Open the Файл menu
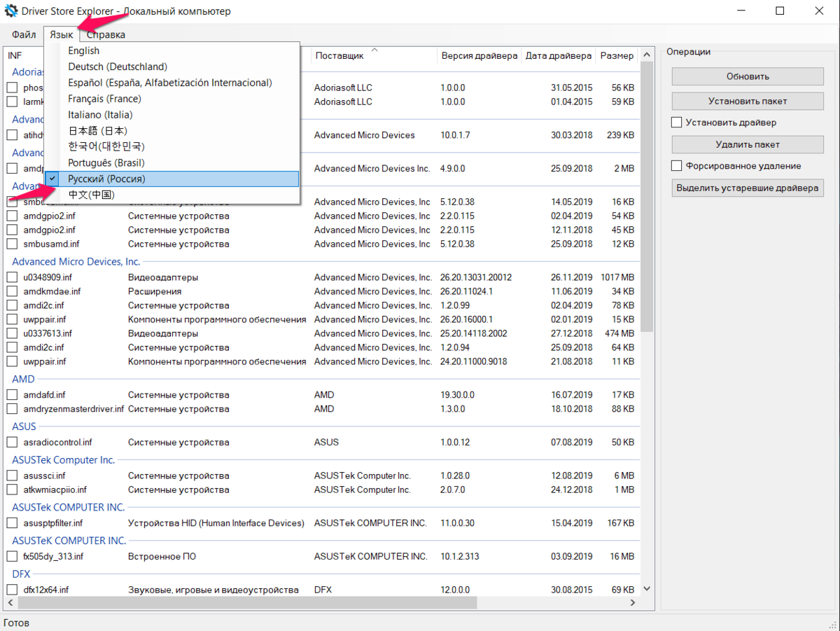This screenshot has width=840, height=631. coord(24,34)
